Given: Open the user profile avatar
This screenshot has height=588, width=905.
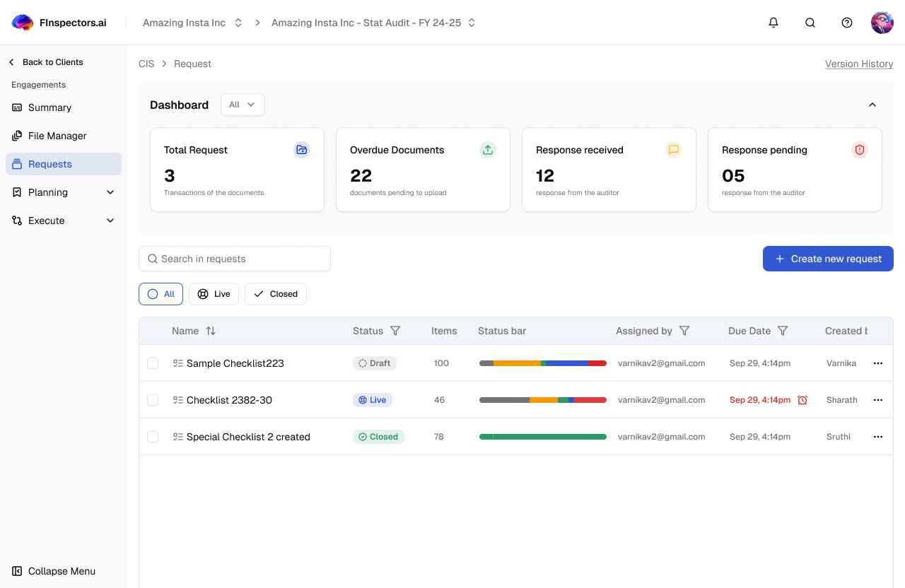Looking at the screenshot, I should (x=882, y=23).
